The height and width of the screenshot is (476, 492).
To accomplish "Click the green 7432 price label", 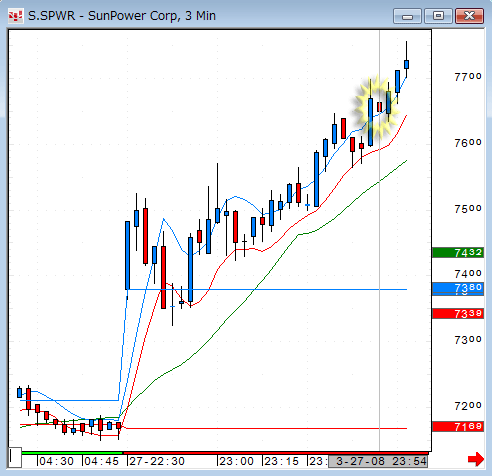I will (x=458, y=253).
